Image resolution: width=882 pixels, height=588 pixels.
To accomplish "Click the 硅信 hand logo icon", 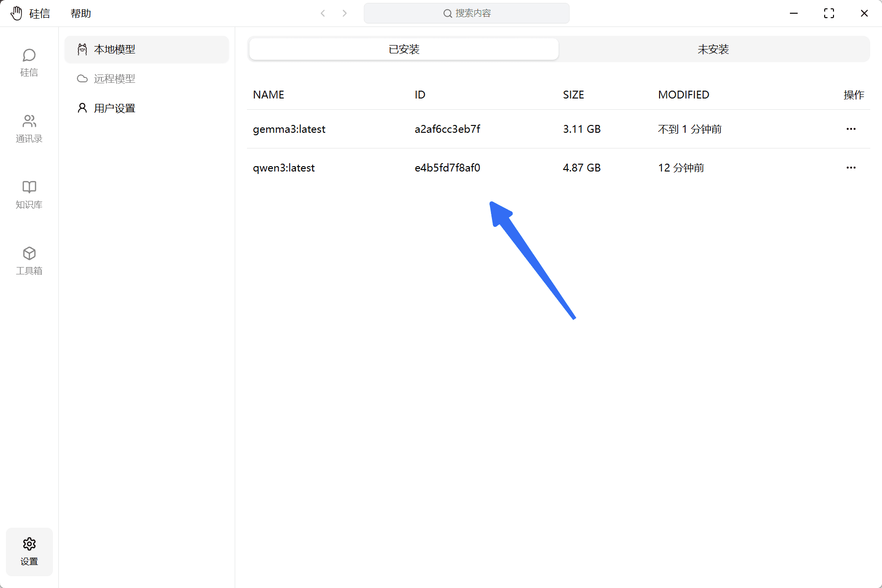I will click(x=17, y=13).
